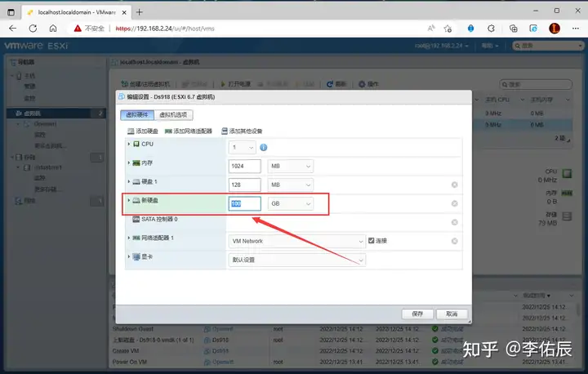Click the 保存 save button

[x=417, y=314]
